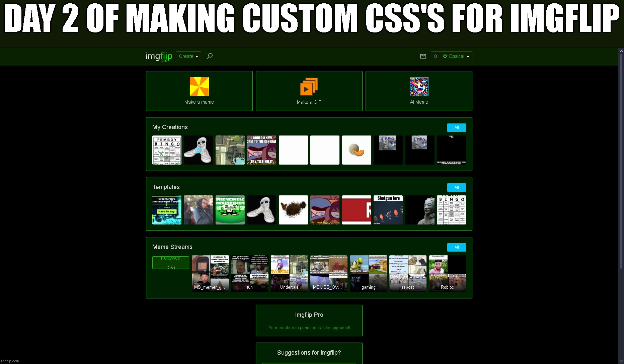Click the page vertical scrollbar
The image size is (624, 364).
(x=621, y=167)
